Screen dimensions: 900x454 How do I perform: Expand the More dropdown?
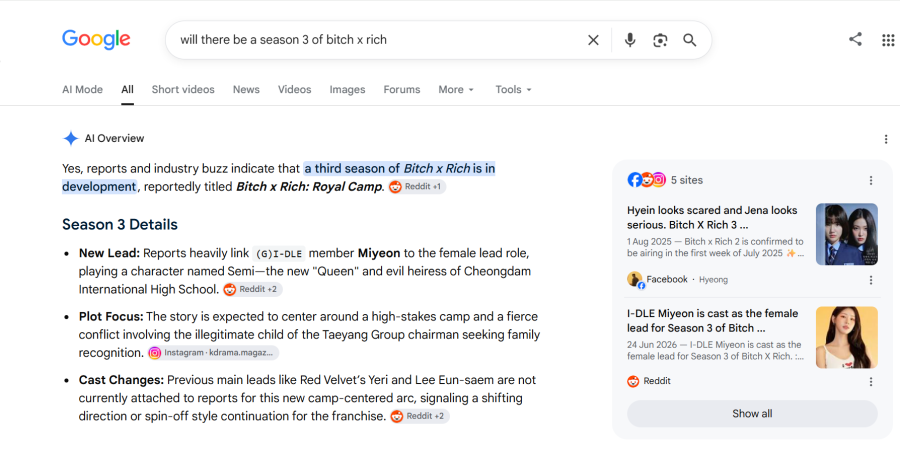[x=456, y=90]
